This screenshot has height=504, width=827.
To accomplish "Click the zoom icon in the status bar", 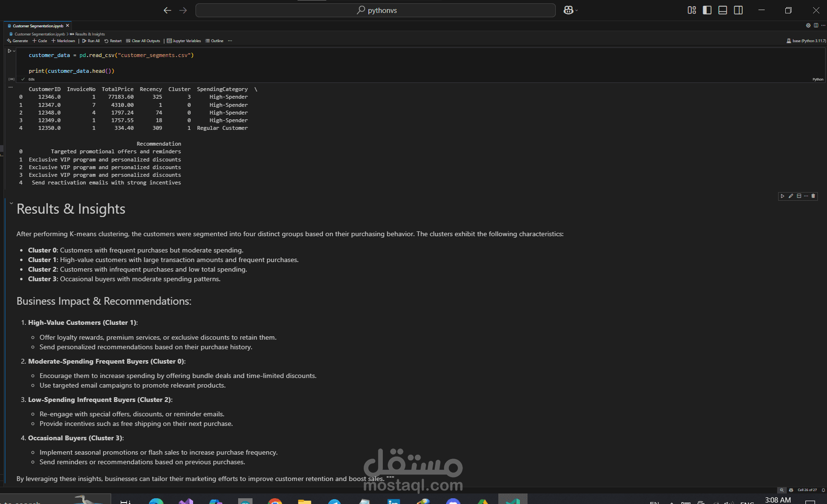I will pyautogui.click(x=782, y=490).
